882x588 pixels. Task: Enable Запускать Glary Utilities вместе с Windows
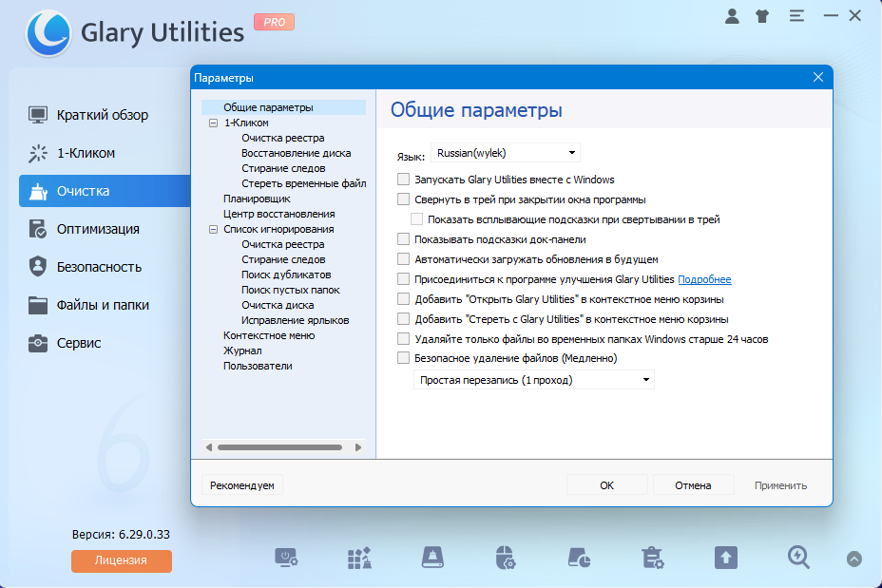click(403, 180)
